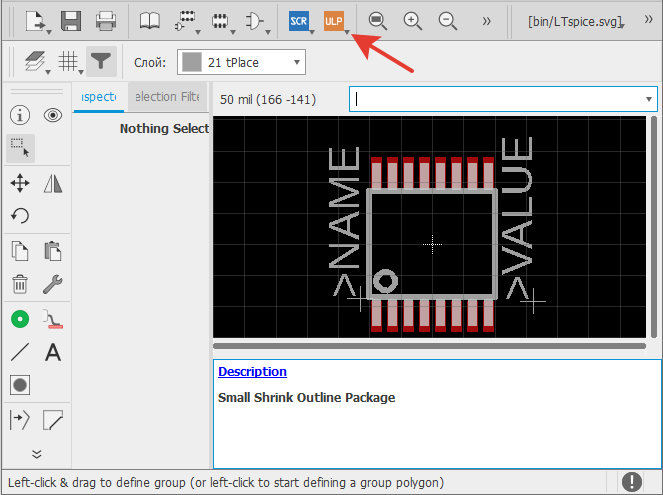This screenshot has height=495, width=663.
Task: Select the Split or Optimize arrow tool
Action: (x=20, y=420)
